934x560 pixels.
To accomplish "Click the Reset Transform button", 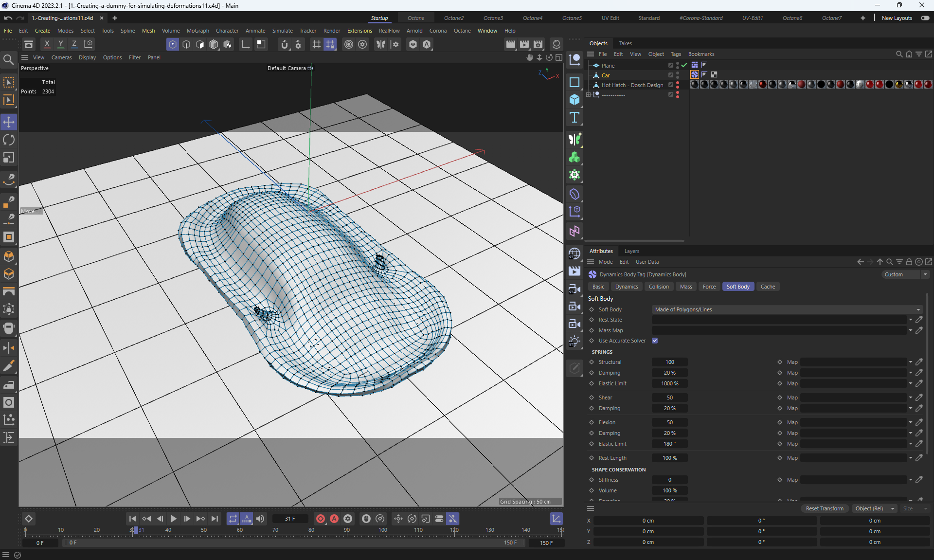I will [x=825, y=508].
